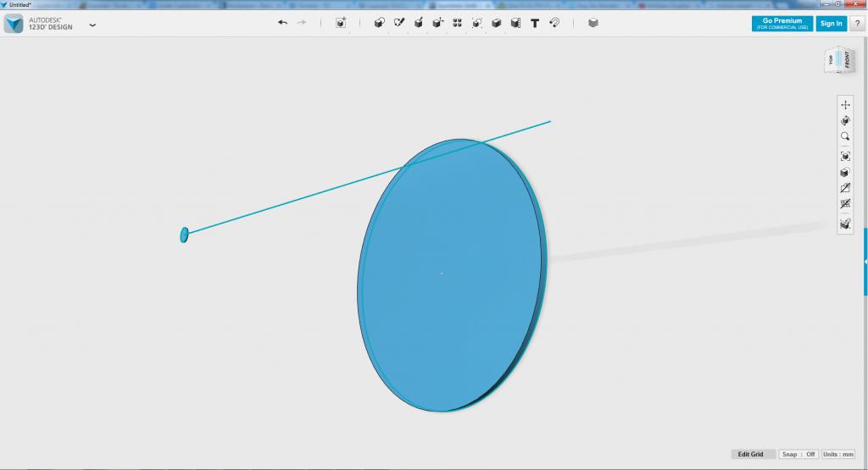The width and height of the screenshot is (868, 470).
Task: Open the Transform tool in the toolbar
Action: pos(341,23)
